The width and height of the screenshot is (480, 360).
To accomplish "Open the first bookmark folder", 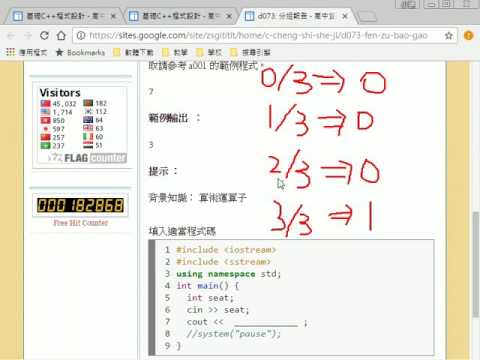I will [133, 52].
